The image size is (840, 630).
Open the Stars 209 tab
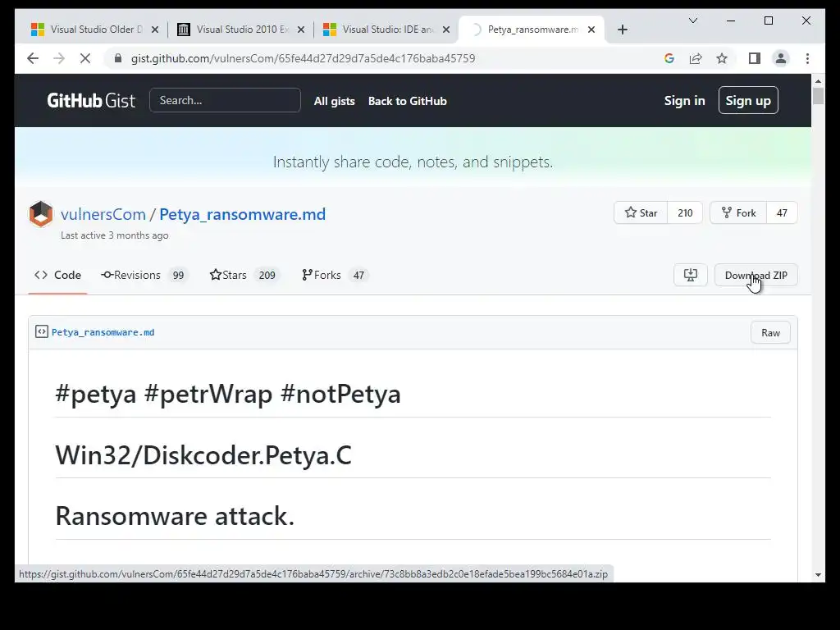click(244, 275)
